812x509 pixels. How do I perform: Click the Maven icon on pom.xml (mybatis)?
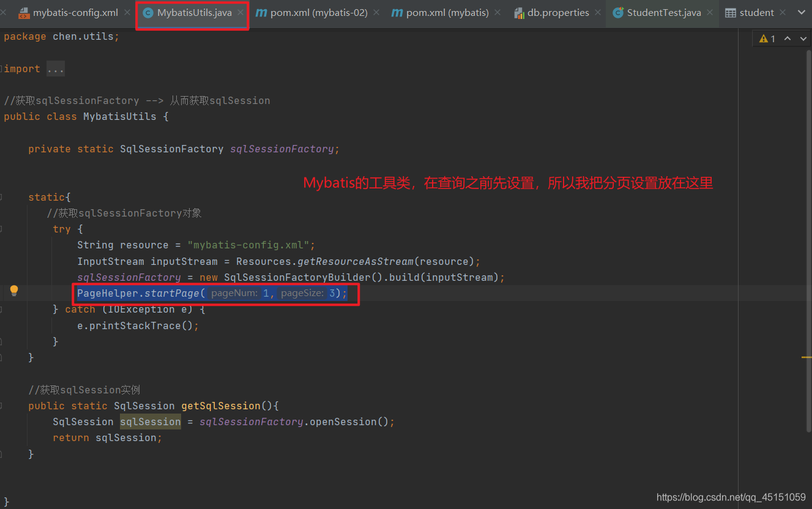click(397, 13)
